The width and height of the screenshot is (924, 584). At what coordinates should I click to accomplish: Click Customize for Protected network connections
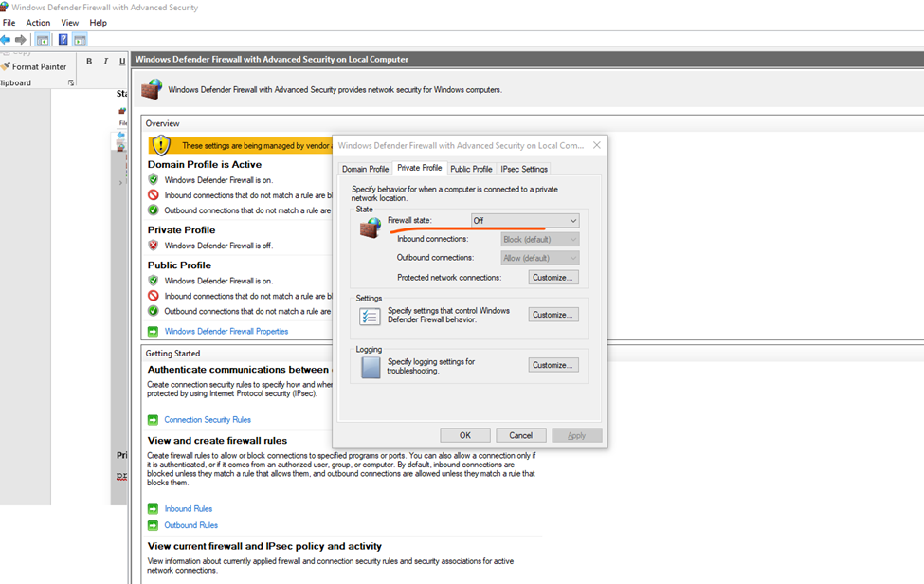[x=553, y=278]
